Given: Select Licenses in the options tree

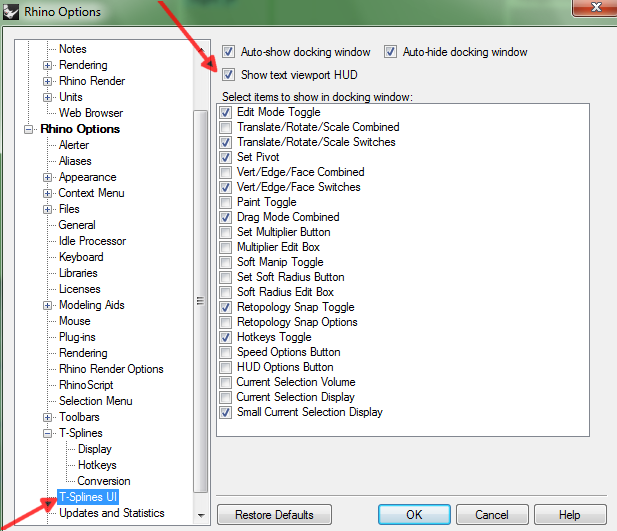Looking at the screenshot, I should coord(80,289).
